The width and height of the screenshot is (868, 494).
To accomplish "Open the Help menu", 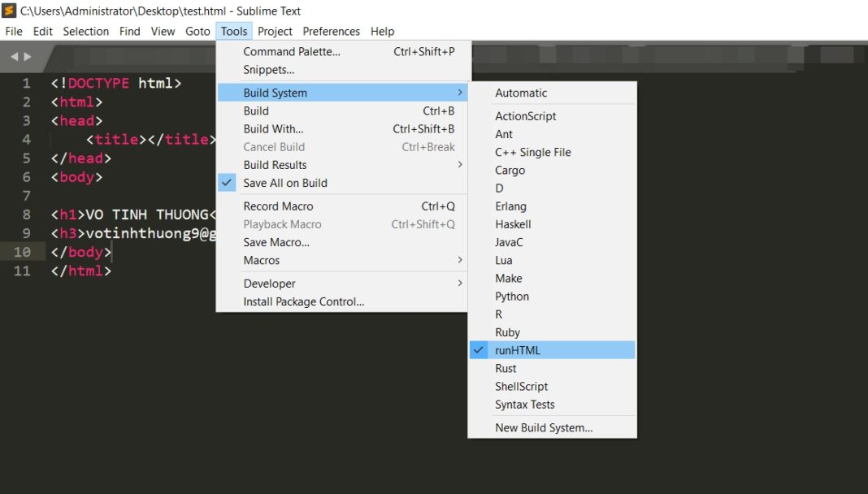I will click(382, 31).
